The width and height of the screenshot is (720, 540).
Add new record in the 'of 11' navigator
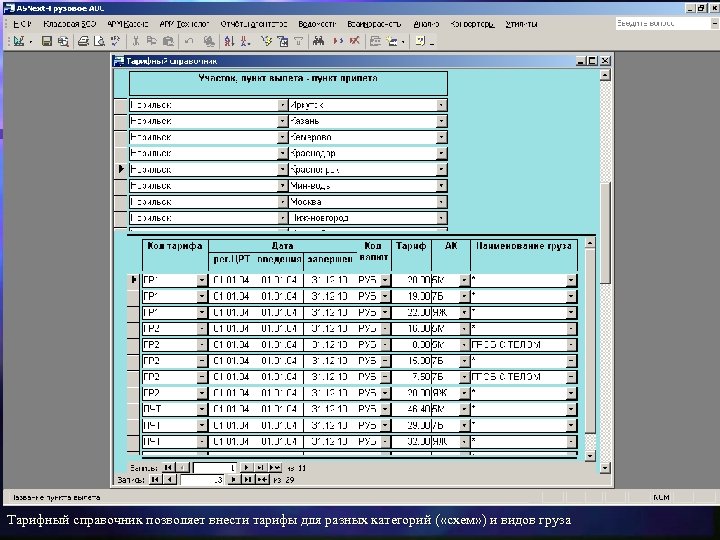click(275, 468)
